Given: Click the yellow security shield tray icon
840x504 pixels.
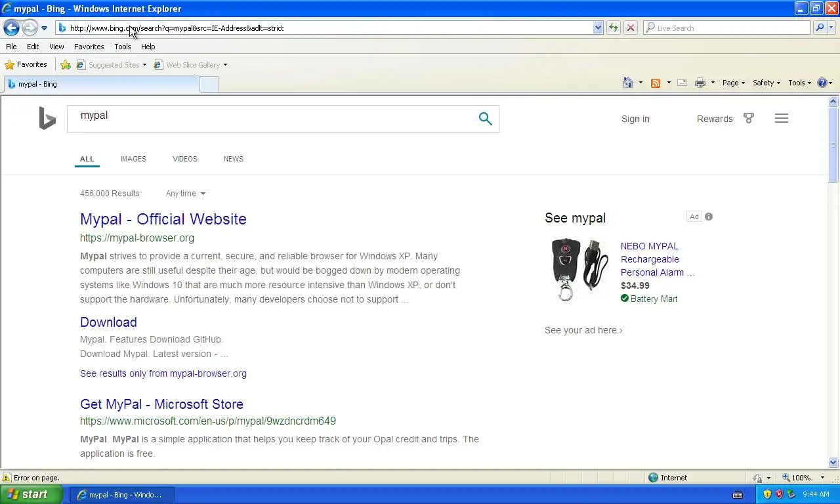Looking at the screenshot, I should 767,494.
